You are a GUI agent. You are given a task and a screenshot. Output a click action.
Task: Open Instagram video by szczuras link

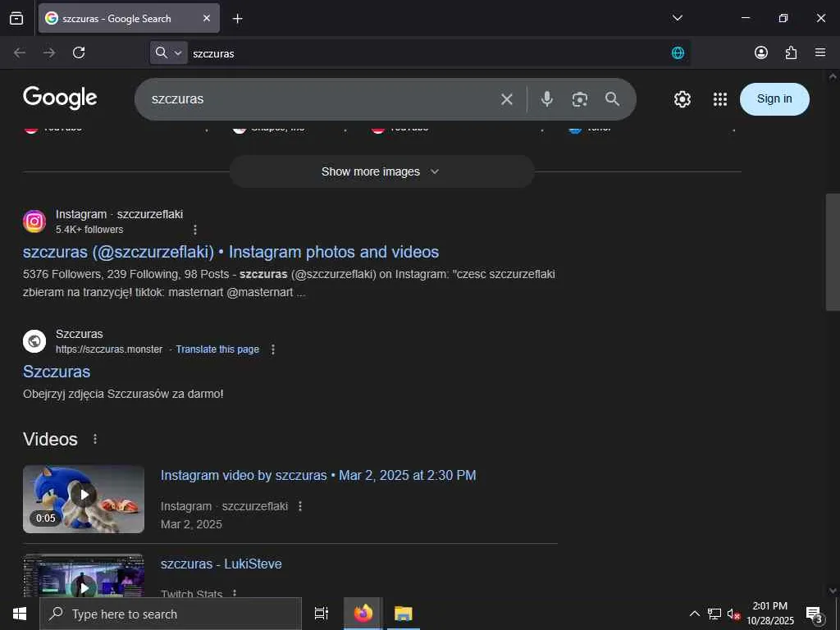[x=318, y=475]
